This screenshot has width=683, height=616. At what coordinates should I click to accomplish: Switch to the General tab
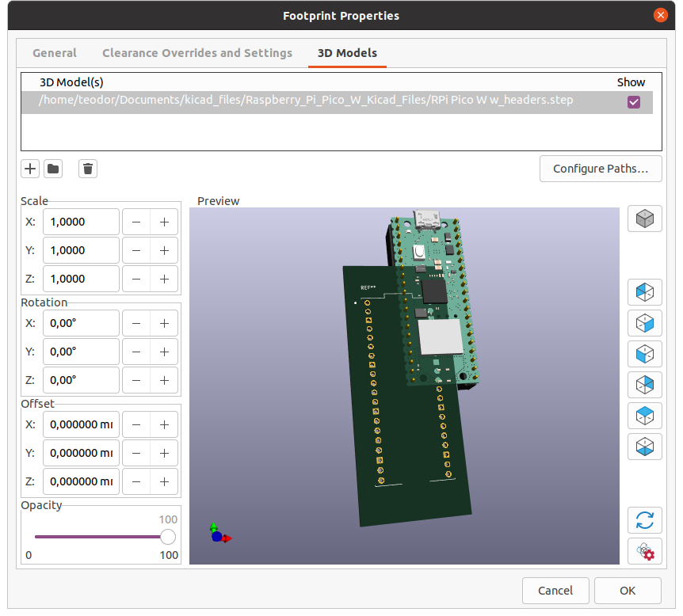(x=55, y=53)
